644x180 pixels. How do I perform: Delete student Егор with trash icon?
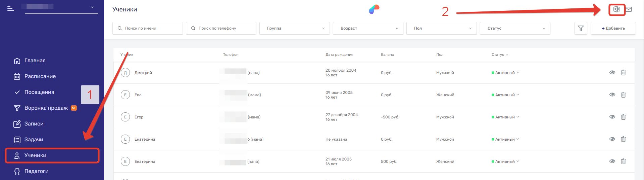[623, 117]
